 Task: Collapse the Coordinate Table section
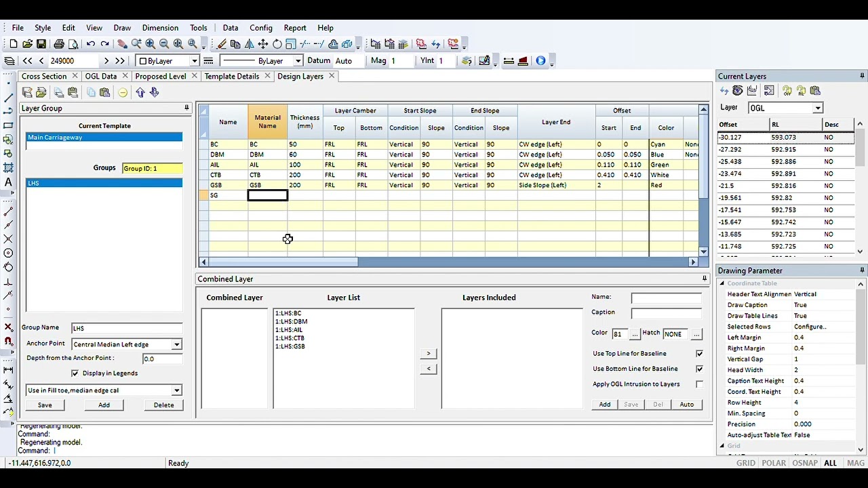pyautogui.click(x=722, y=283)
